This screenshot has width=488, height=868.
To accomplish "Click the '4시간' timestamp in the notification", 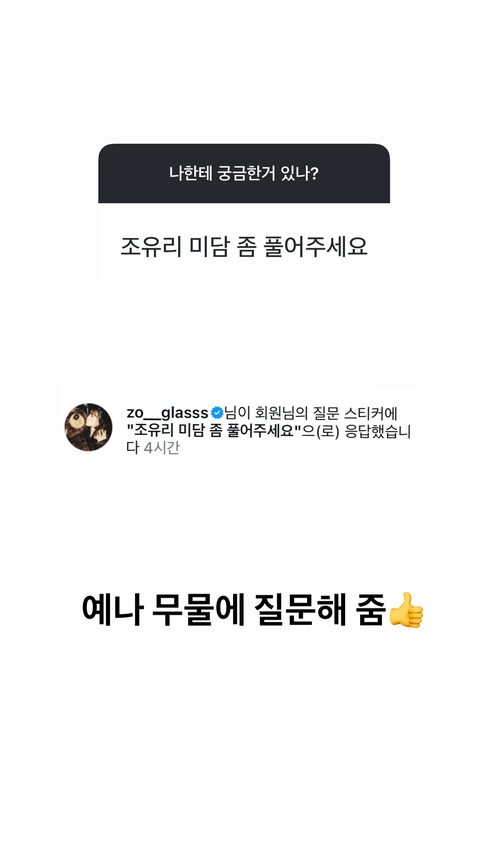I will pos(162,448).
